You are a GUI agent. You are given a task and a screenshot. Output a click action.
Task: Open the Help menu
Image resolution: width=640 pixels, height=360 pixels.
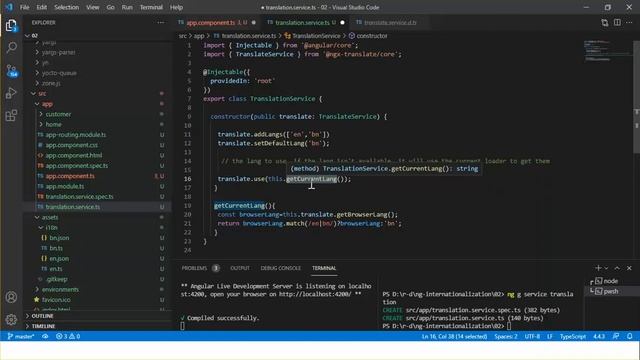tap(176, 7)
